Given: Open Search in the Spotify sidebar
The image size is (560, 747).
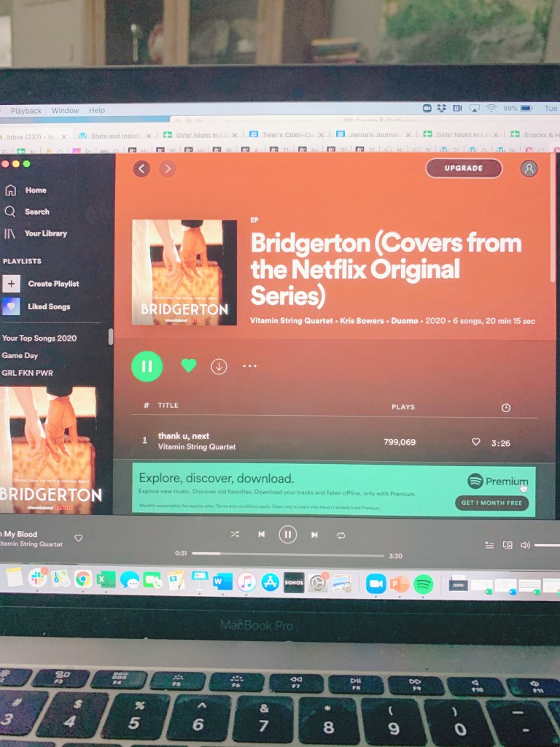Looking at the screenshot, I should 36,212.
